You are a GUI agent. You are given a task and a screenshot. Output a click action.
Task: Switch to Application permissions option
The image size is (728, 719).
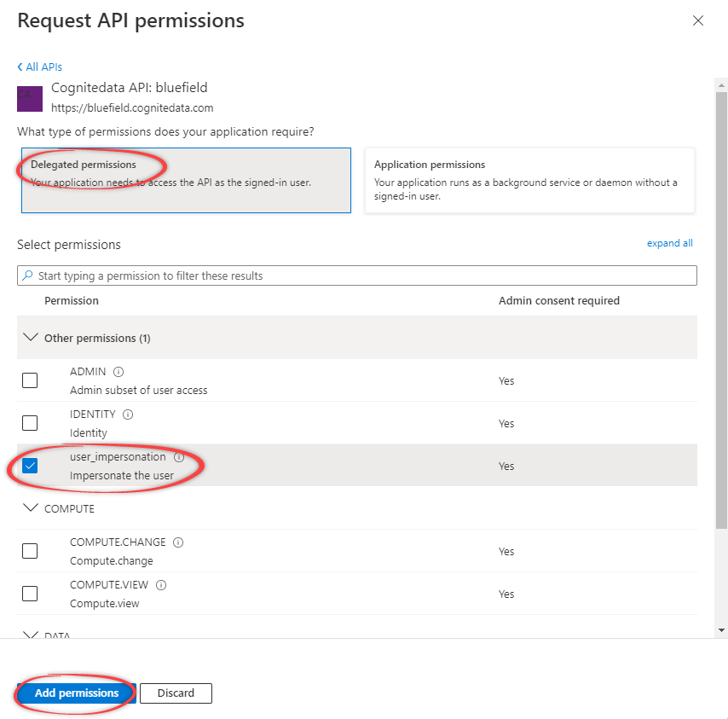pos(529,180)
